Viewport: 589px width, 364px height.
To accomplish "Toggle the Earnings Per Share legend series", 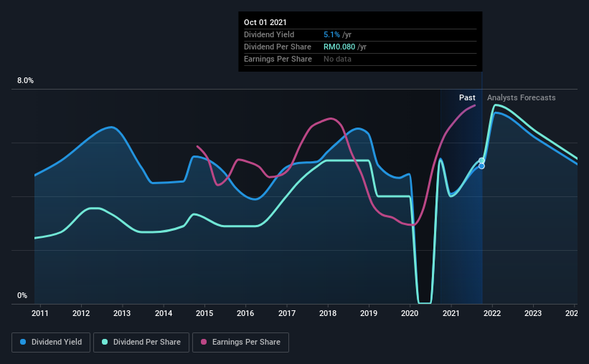I will pos(240,343).
